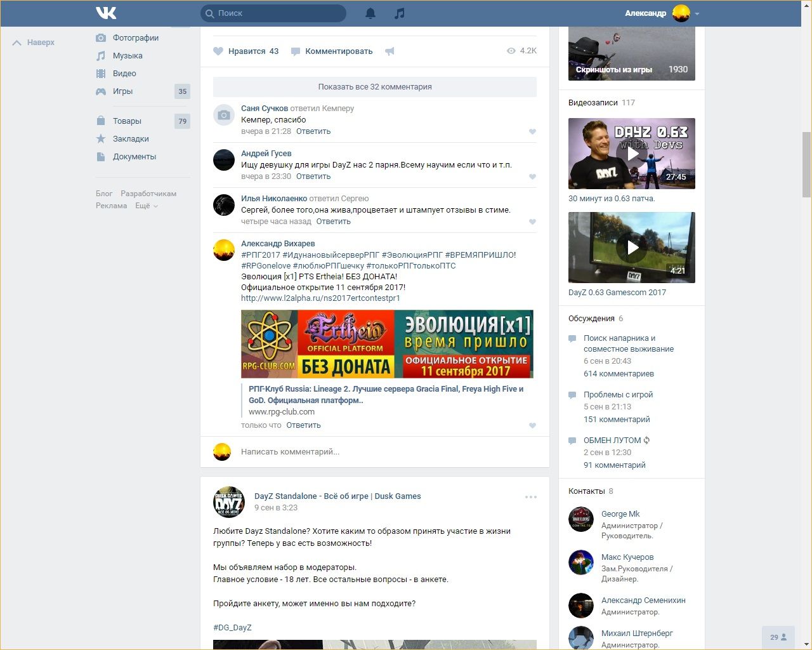The height and width of the screenshot is (650, 812).
Task: Open the Реклама footer link
Action: [111, 206]
